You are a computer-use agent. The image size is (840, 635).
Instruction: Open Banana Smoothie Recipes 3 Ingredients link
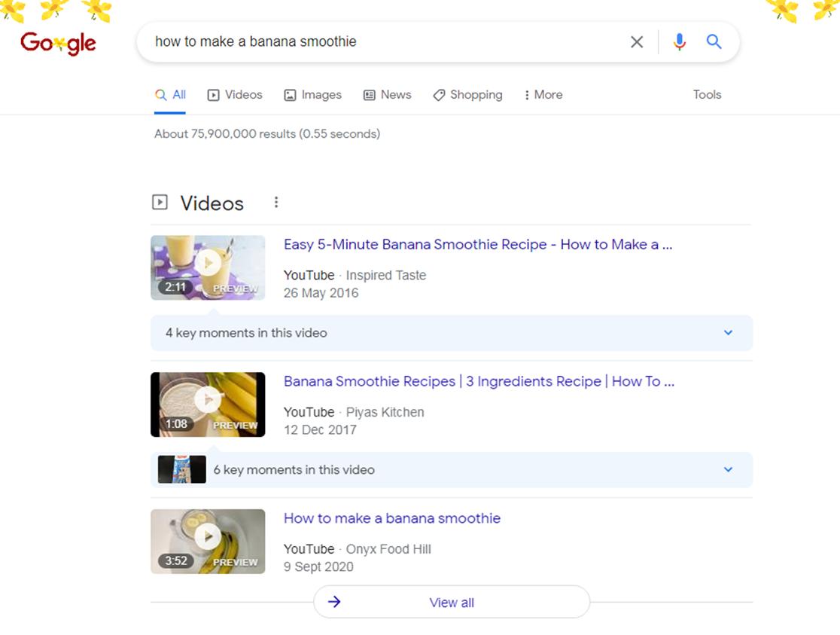pos(479,381)
